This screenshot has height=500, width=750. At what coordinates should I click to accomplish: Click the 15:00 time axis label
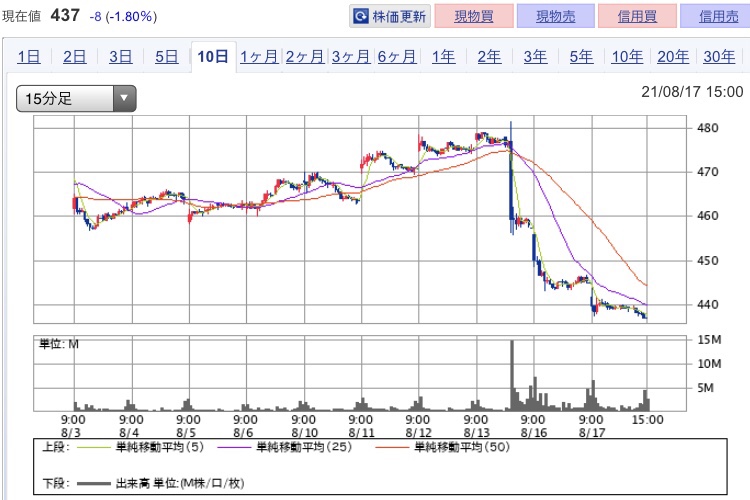coord(648,420)
